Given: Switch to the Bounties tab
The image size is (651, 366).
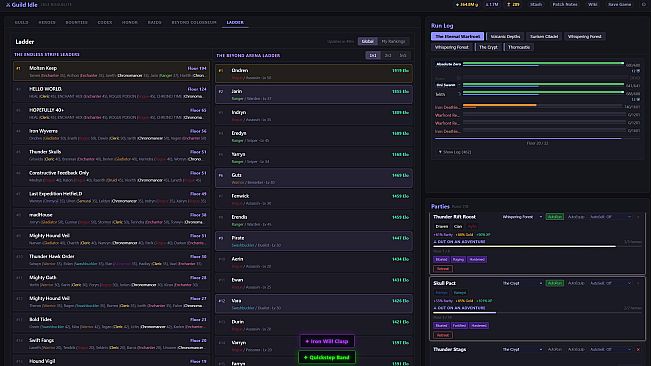Looking at the screenshot, I should [x=77, y=22].
